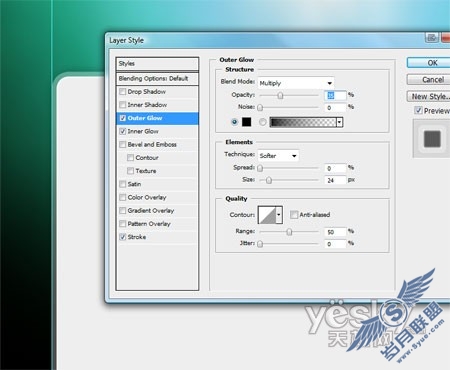Screen dimensions: 450x370
Task: Disable the Stroke effect checkbox
Action: pos(123,237)
